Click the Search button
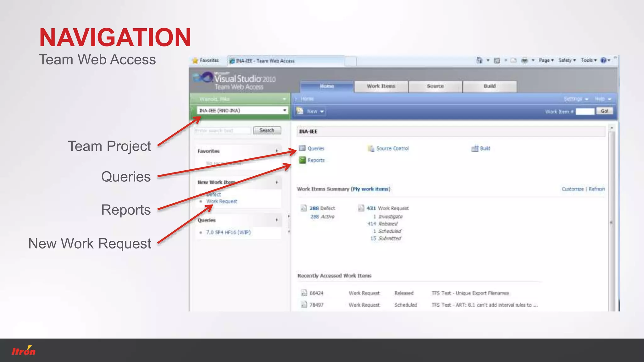Viewport: 644px width, 362px height. pyautogui.click(x=267, y=130)
